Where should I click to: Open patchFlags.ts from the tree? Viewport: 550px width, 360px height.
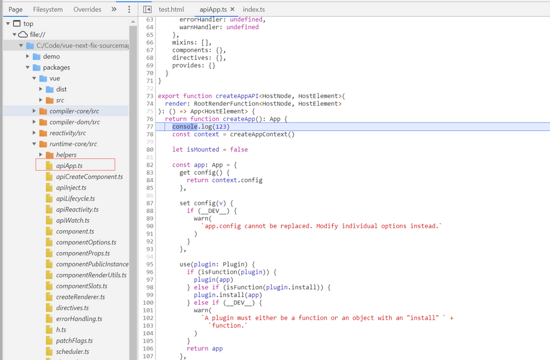(x=74, y=340)
